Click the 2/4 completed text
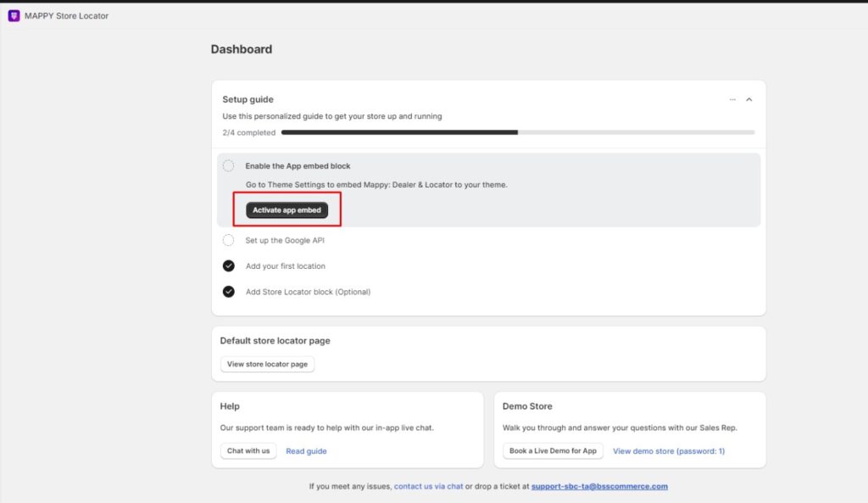 [249, 132]
